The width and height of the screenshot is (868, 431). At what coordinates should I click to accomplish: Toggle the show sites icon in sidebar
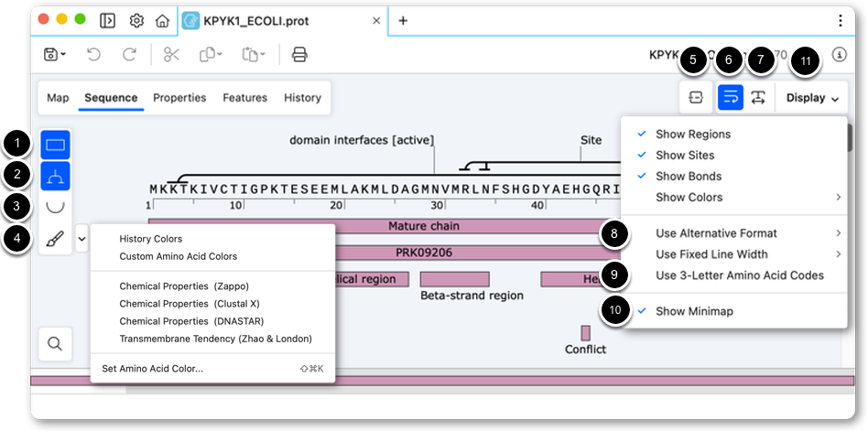click(55, 177)
